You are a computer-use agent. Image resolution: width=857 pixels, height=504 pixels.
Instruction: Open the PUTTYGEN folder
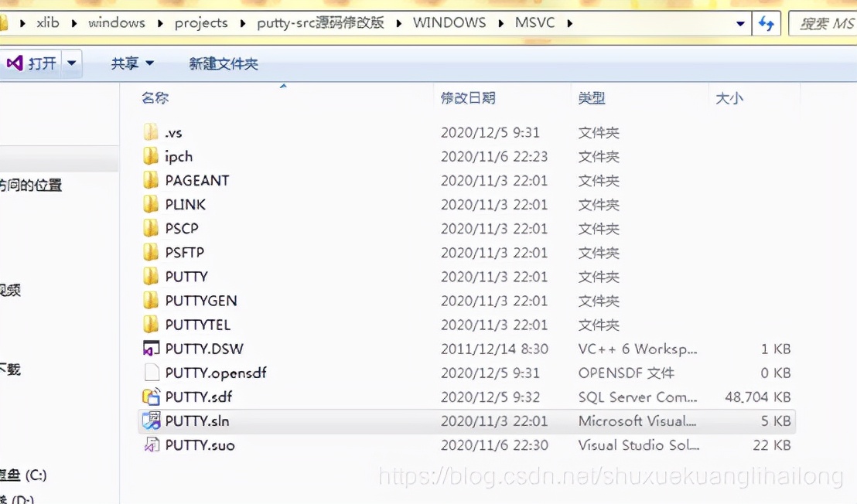tap(200, 300)
